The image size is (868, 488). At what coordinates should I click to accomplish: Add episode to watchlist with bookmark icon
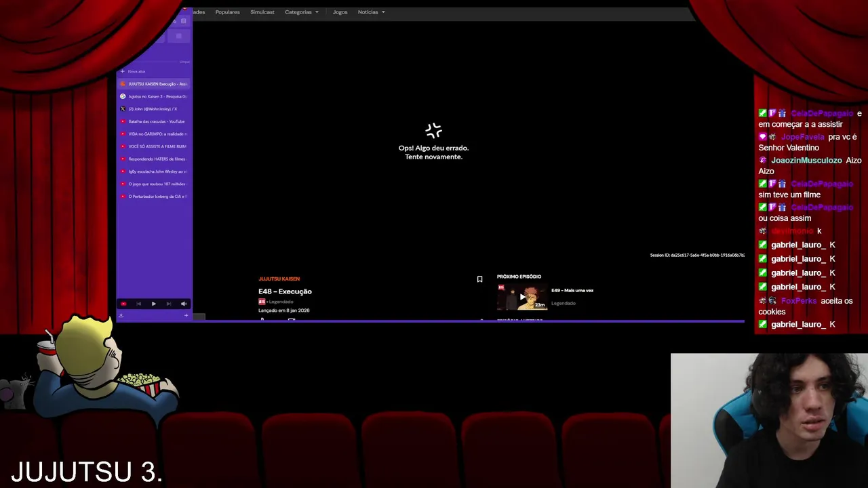pos(479,279)
